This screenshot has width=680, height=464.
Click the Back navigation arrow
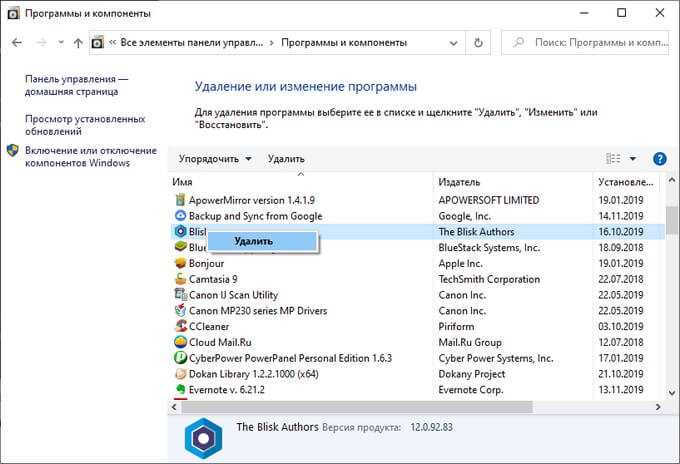[17, 42]
